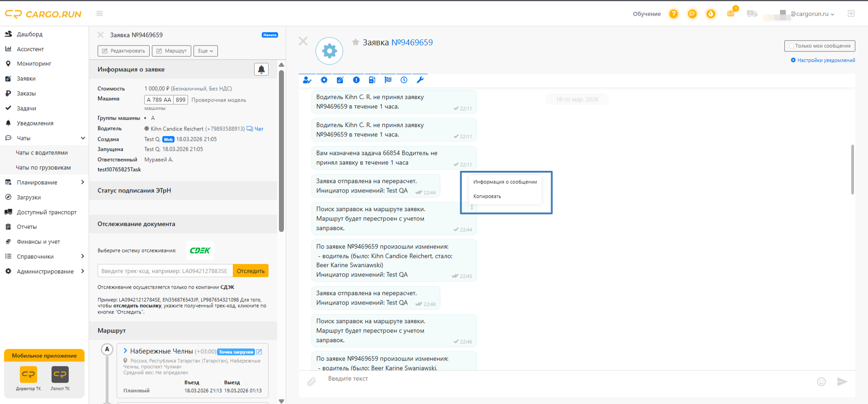Viewport: 868px width, 404px height.
Task: Open the fuel station icon in chat toolbar
Action: [372, 80]
